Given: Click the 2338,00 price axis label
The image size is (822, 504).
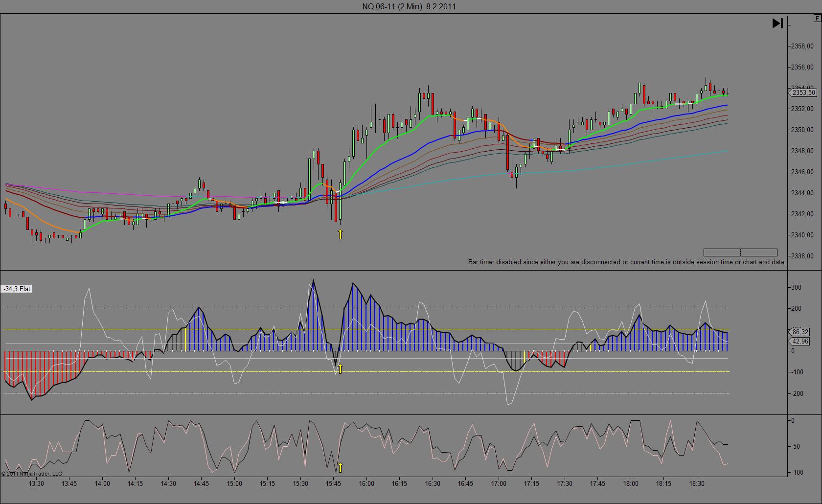Looking at the screenshot, I should pyautogui.click(x=802, y=256).
